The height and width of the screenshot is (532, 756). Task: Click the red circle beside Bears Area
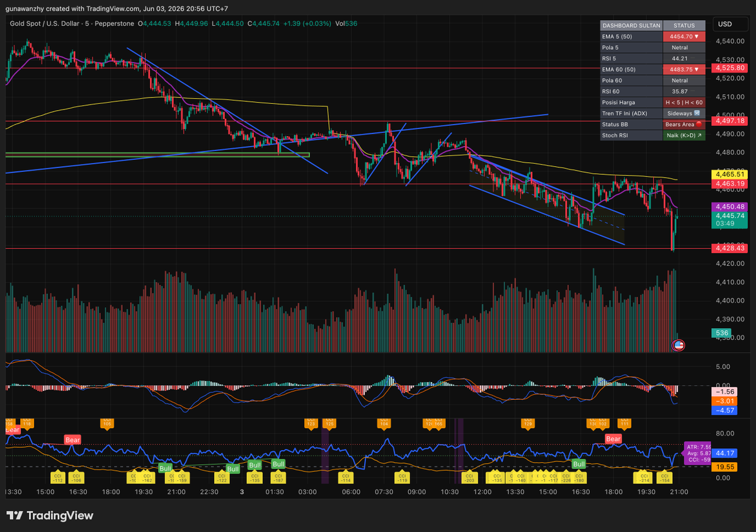[x=699, y=125]
